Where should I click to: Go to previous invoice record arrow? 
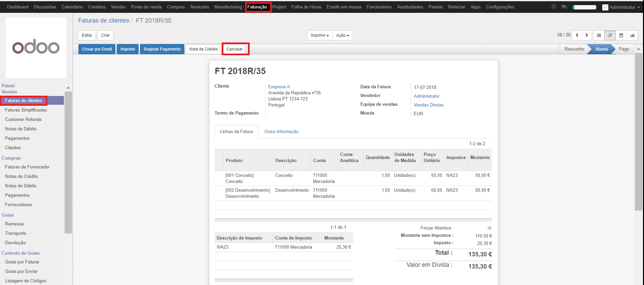coord(577,35)
